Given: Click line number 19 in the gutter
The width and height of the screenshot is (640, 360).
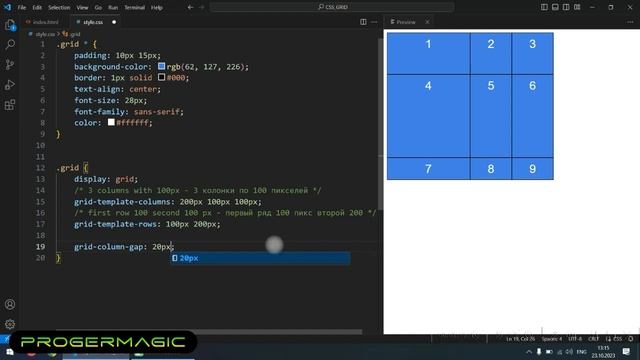Looking at the screenshot, I should (x=40, y=247).
